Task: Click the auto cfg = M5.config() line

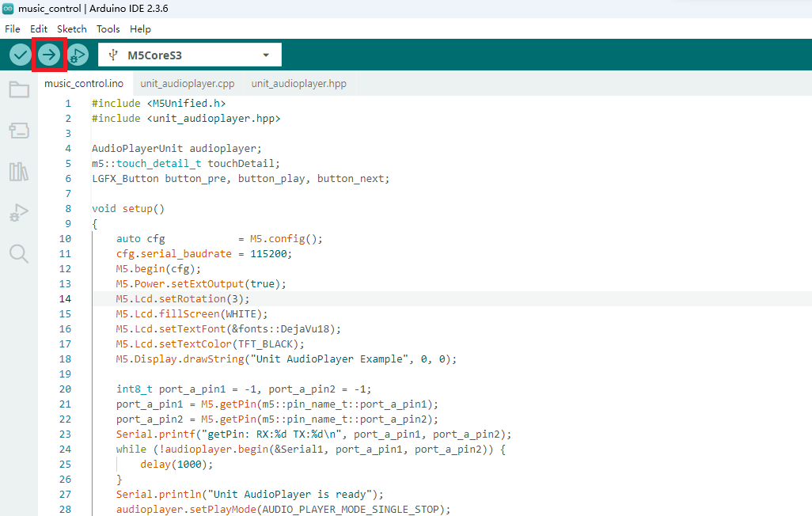Action: (x=219, y=239)
